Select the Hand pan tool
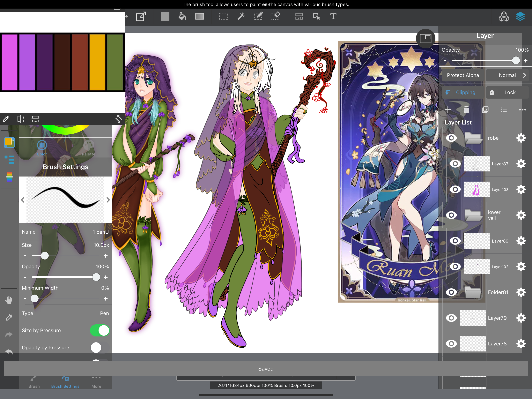532x399 pixels. [9, 300]
